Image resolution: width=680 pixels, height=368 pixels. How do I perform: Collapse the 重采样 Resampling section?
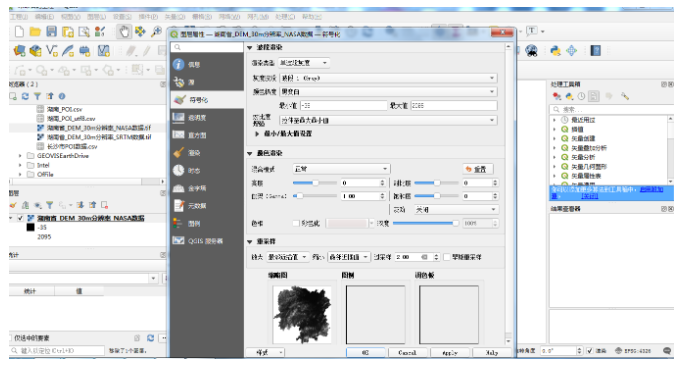coord(250,241)
